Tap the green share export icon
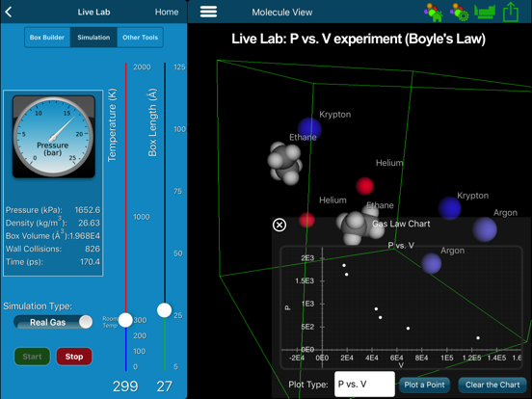This screenshot has height=399, width=532. tap(511, 13)
